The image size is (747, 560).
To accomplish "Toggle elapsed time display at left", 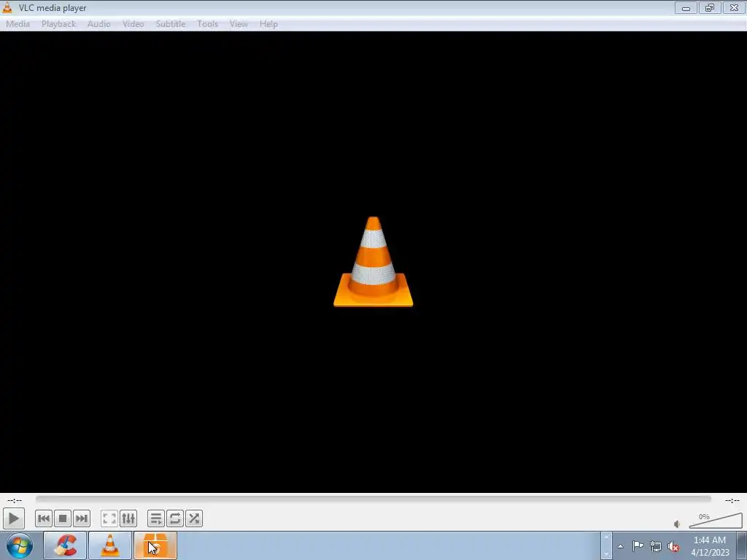I will 15,500.
